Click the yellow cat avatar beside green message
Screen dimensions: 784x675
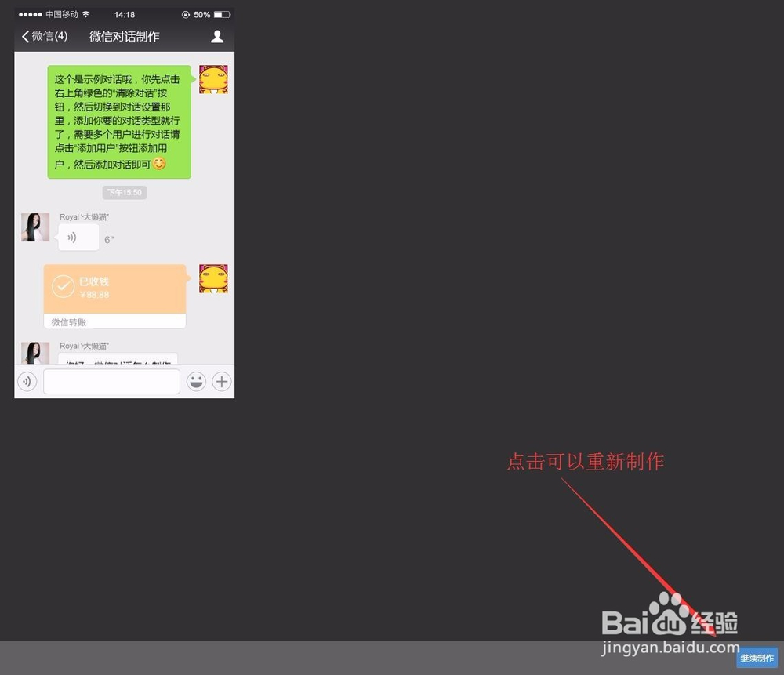(x=213, y=79)
